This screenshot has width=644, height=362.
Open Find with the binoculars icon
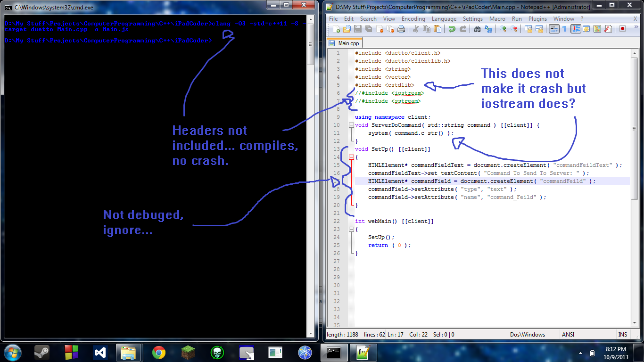pyautogui.click(x=477, y=29)
